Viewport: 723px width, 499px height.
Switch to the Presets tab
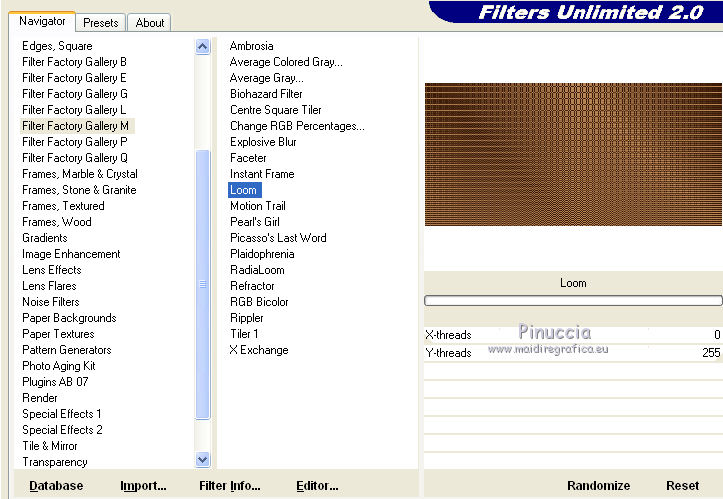[101, 23]
